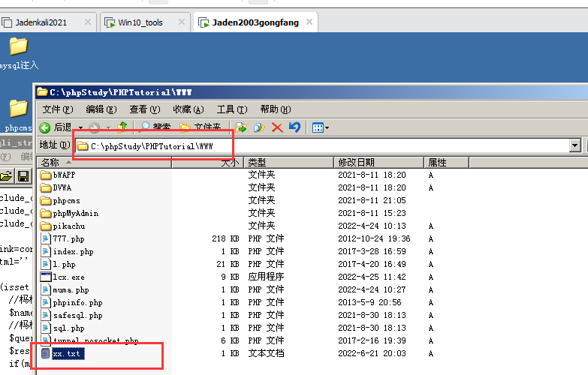Go up one folder level
The image size is (588, 375).
(x=124, y=127)
